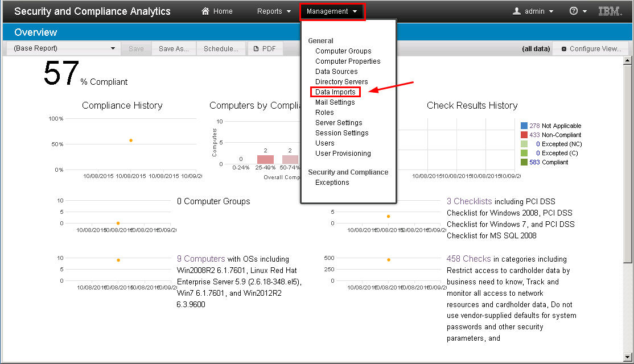Open the help question mark icon

(573, 11)
